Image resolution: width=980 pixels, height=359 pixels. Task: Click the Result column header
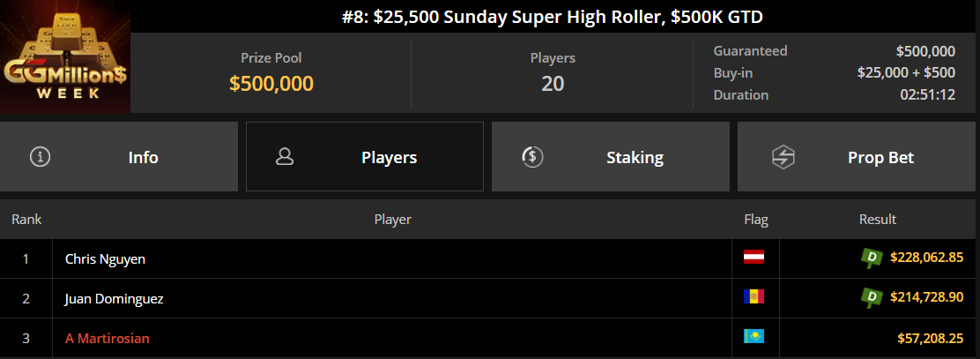pyautogui.click(x=877, y=219)
